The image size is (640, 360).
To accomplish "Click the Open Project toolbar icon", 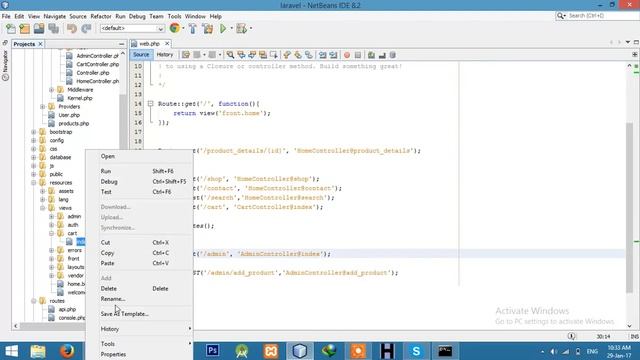I will [x=39, y=29].
